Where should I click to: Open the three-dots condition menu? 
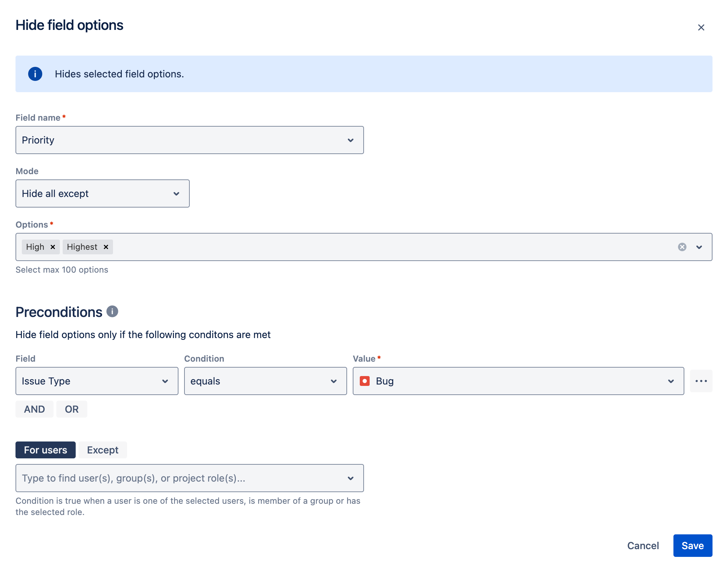coord(701,381)
